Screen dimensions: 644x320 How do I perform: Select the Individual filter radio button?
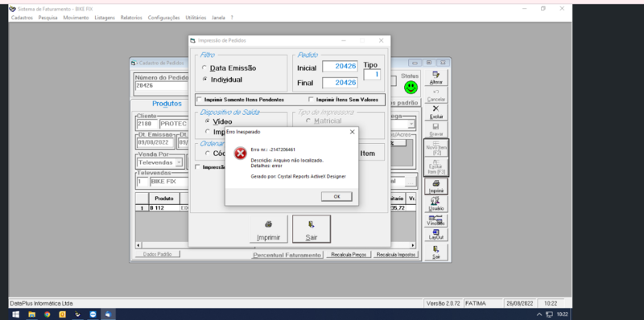click(204, 79)
